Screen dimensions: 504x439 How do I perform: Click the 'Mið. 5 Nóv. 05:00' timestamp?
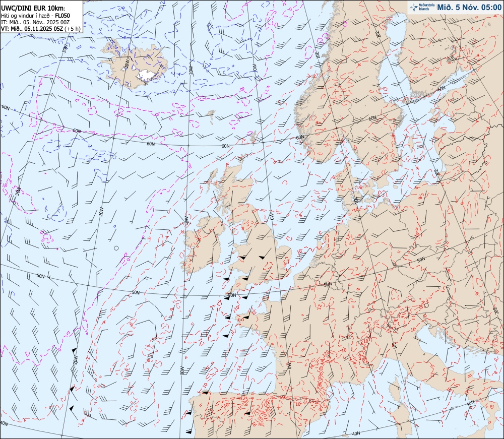[x=469, y=8]
